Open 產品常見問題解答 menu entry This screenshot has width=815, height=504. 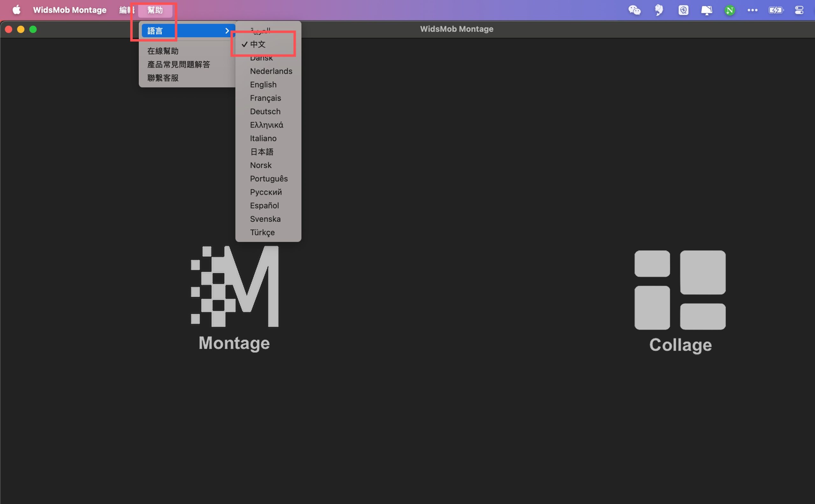[x=179, y=64]
